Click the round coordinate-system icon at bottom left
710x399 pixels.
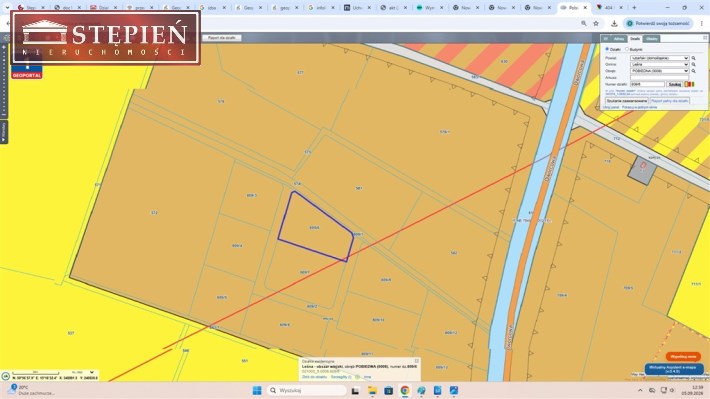(x=5, y=376)
